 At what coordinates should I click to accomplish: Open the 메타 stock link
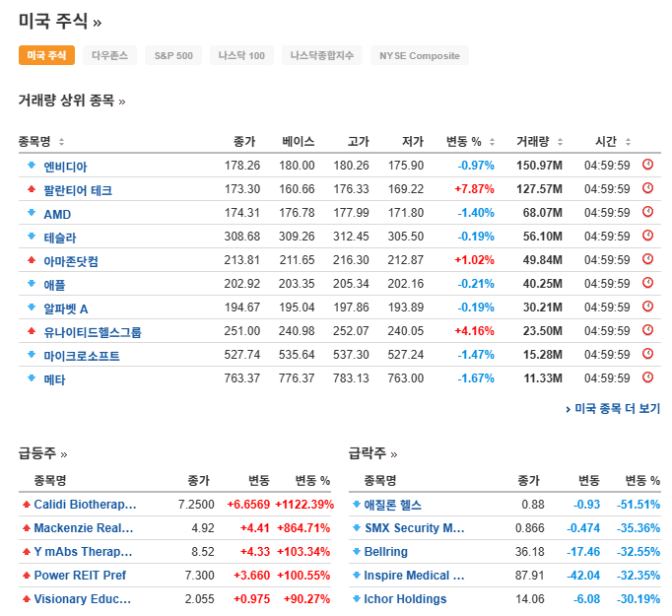[x=54, y=379]
